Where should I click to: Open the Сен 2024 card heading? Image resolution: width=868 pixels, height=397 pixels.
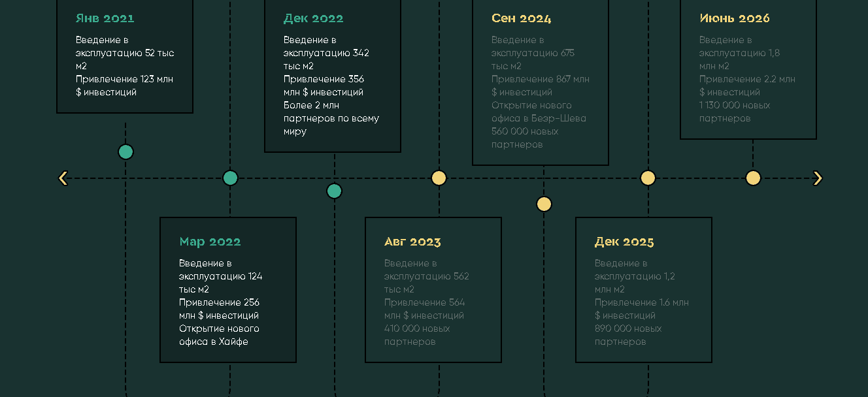click(x=521, y=18)
